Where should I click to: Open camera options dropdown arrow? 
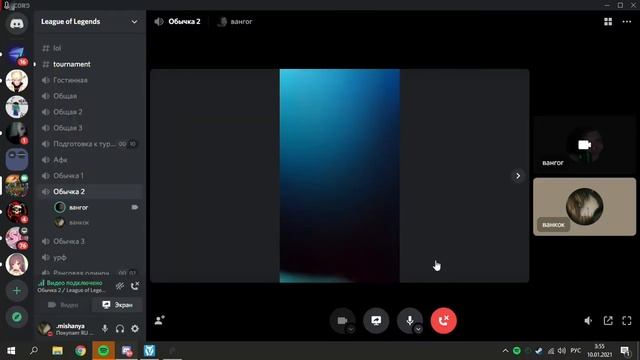click(351, 329)
